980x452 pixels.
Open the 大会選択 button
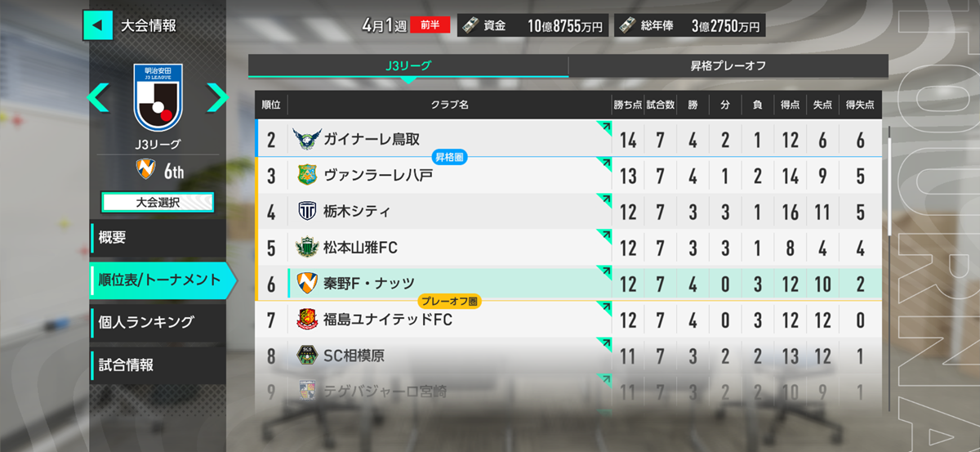(157, 202)
